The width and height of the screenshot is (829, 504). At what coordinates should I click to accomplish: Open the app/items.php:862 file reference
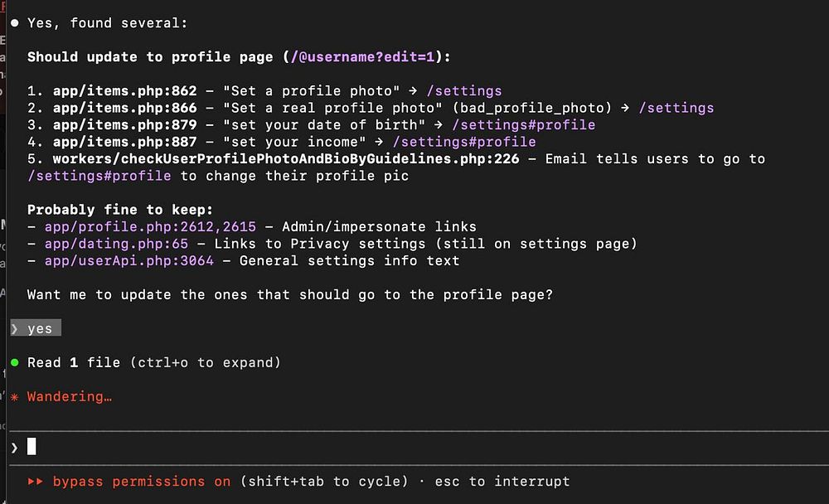point(124,91)
